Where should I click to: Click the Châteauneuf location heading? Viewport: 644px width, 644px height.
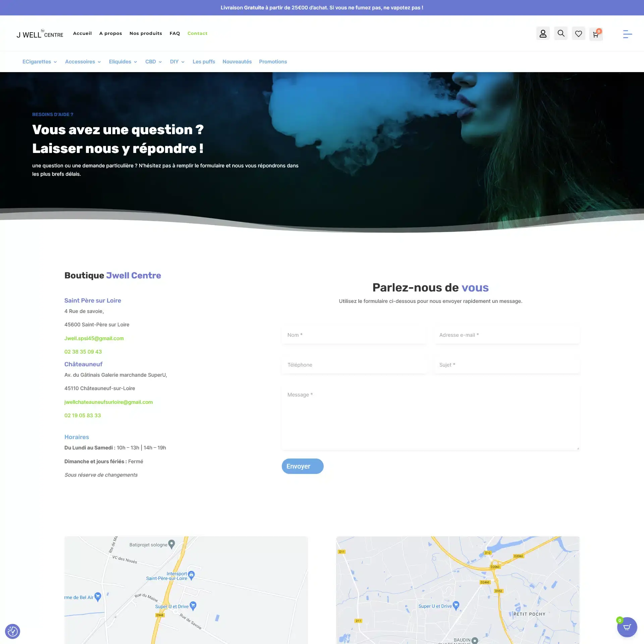point(84,364)
